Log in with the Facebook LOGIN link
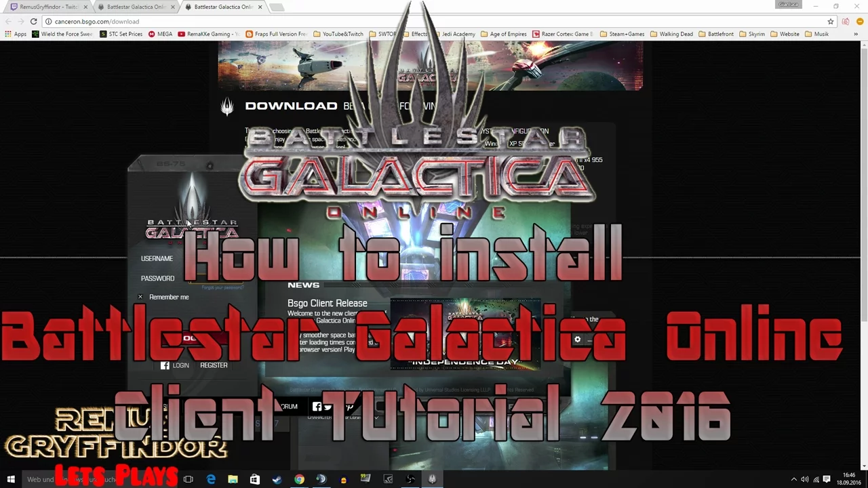 (175, 365)
